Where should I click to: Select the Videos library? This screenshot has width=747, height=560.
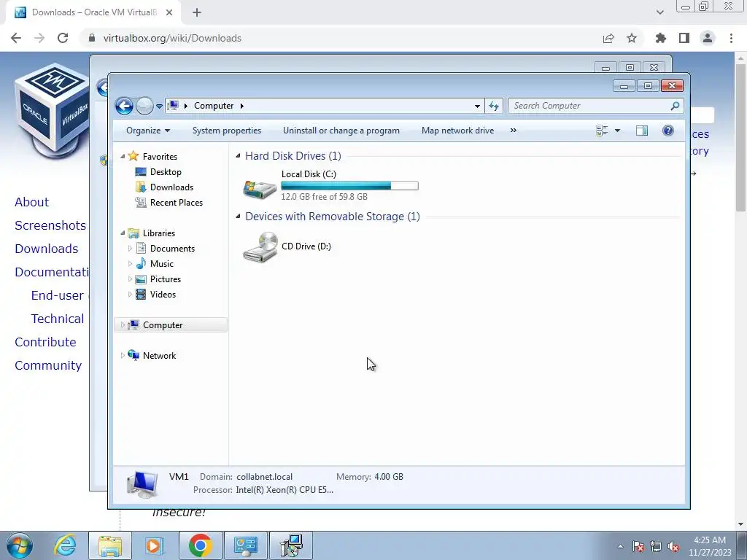tap(163, 295)
